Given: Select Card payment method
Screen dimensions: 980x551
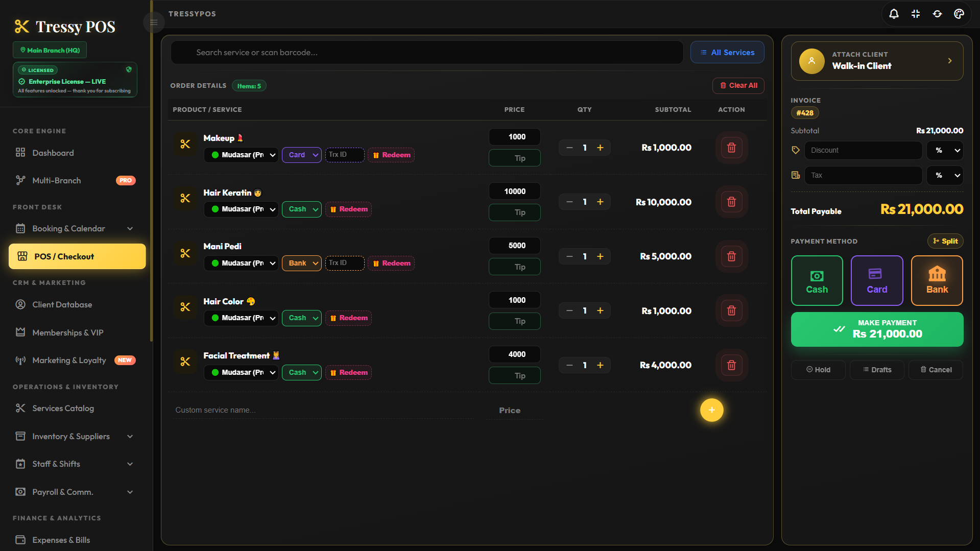Looking at the screenshot, I should click(877, 281).
